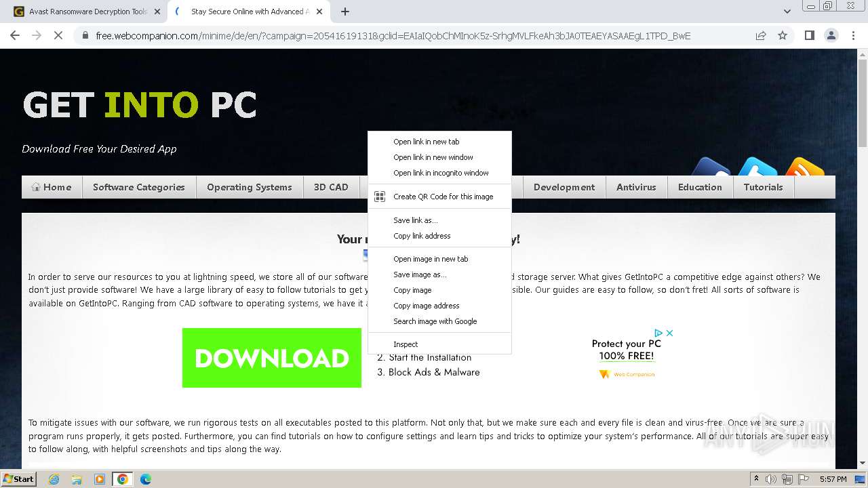The height and width of the screenshot is (488, 868).
Task: Open the Home nav item
Action: tap(52, 187)
